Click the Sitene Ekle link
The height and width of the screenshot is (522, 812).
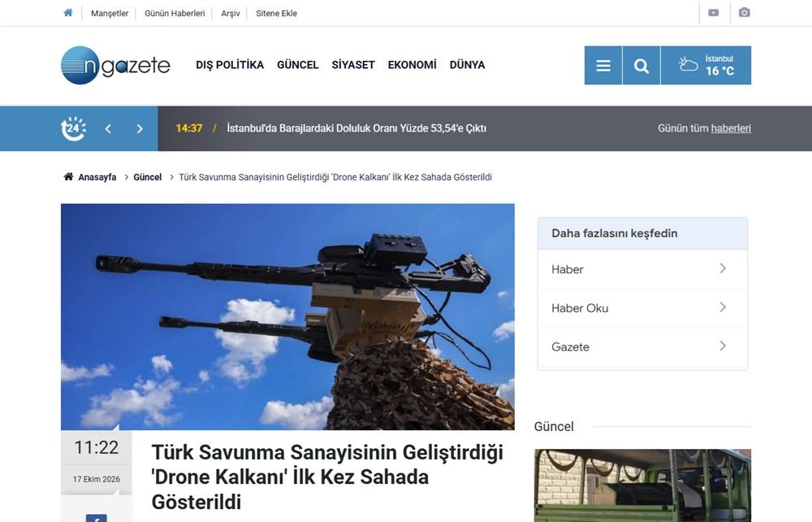coord(277,14)
